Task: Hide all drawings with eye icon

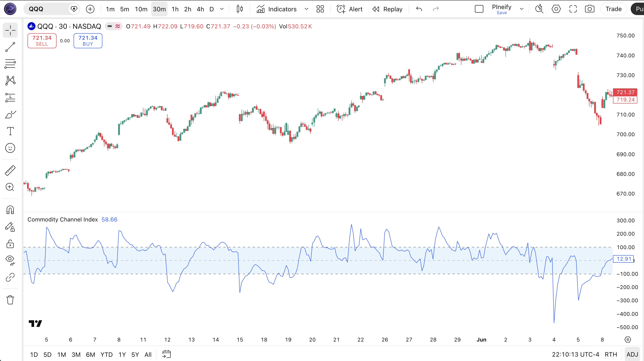Action: pyautogui.click(x=10, y=260)
